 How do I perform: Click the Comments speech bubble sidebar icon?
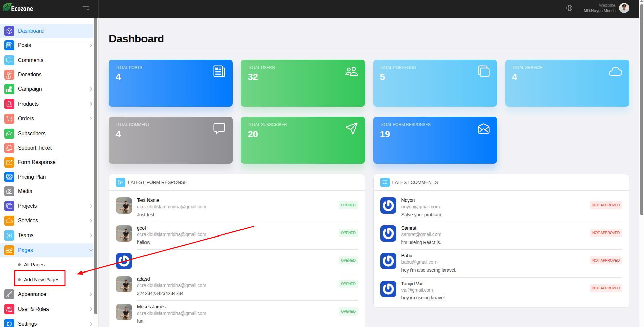pos(9,60)
